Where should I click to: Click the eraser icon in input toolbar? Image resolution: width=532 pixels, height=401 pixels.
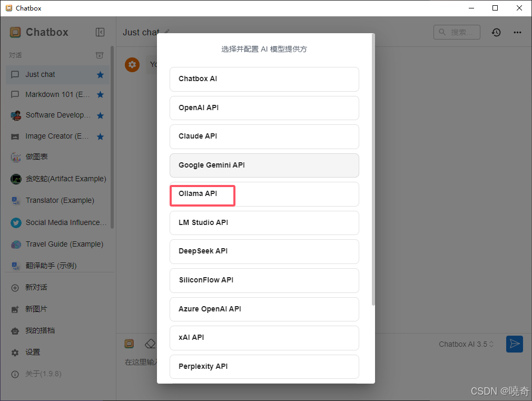[150, 344]
